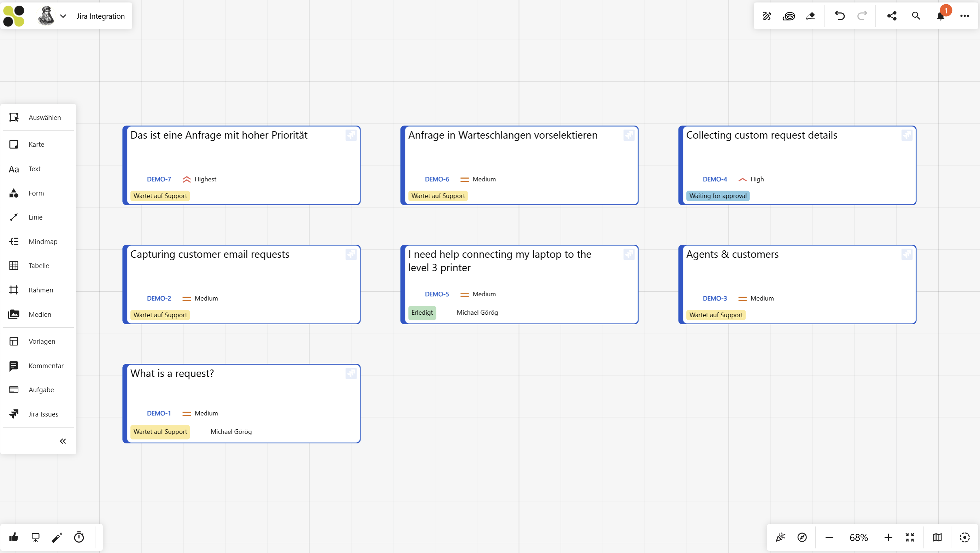Expand the user avatar dropdown chevron

63,16
